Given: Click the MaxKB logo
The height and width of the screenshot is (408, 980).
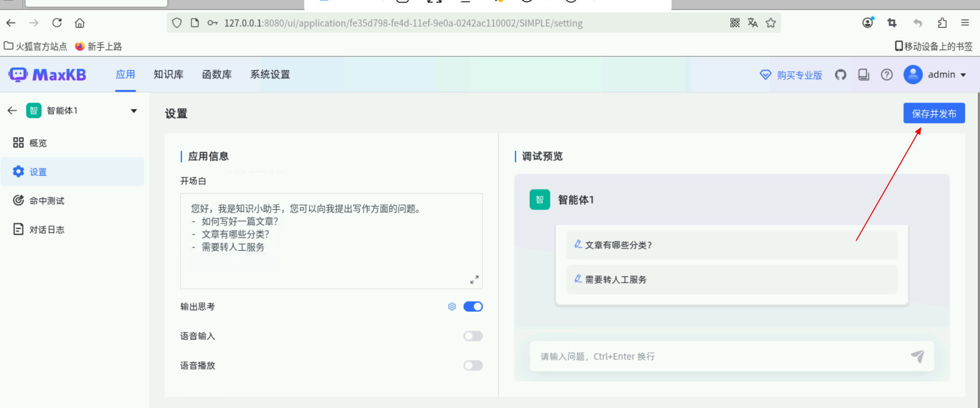Looking at the screenshot, I should click(47, 75).
